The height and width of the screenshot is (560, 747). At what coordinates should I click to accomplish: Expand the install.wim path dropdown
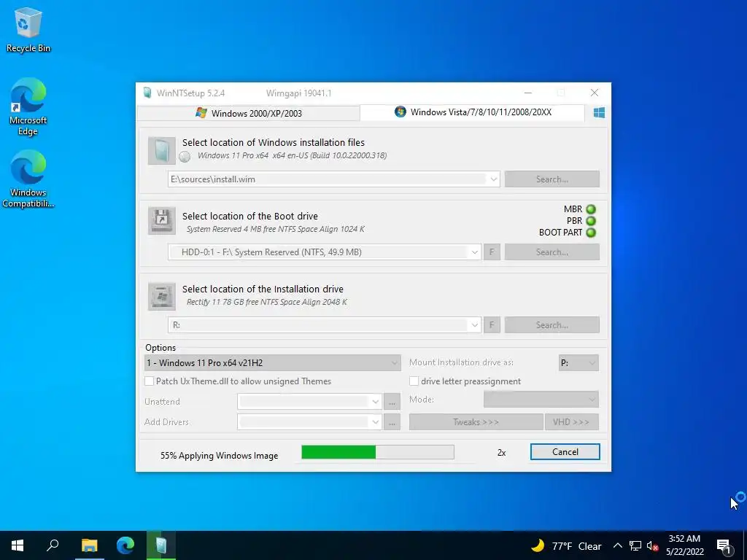click(494, 179)
